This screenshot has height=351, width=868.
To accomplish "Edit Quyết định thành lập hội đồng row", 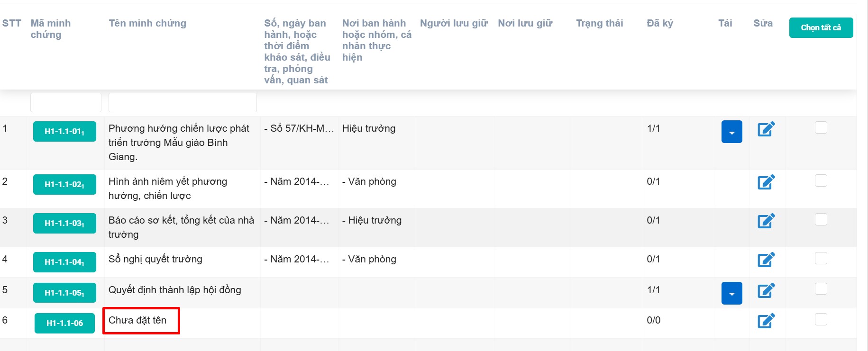I will coord(766,290).
